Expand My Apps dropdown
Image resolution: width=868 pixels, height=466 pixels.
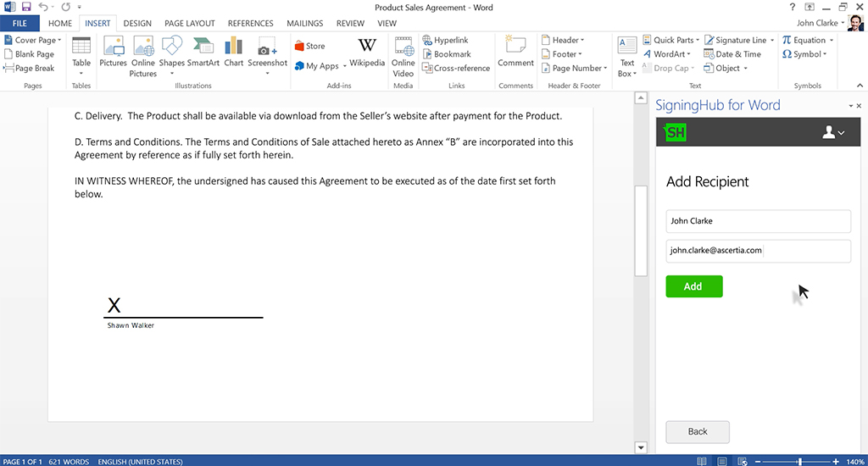(x=344, y=66)
